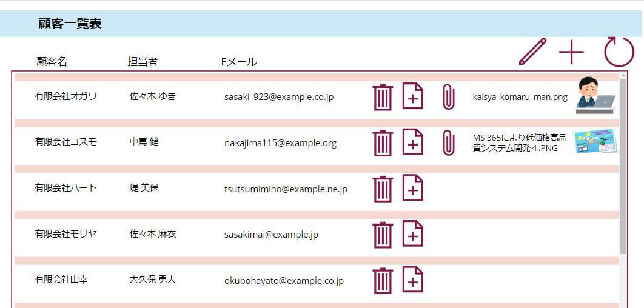644x308 pixels.
Task: Delete 有限会社ハート row with trash icon
Action: tap(383, 189)
